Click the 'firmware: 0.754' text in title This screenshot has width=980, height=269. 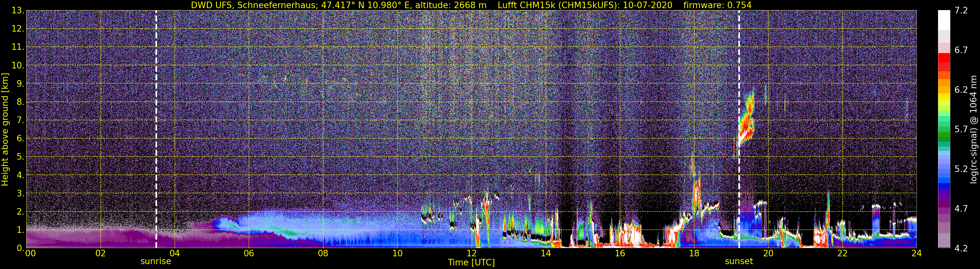718,5
